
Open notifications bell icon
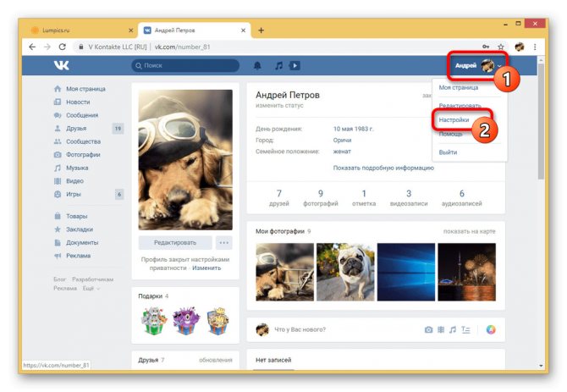257,66
